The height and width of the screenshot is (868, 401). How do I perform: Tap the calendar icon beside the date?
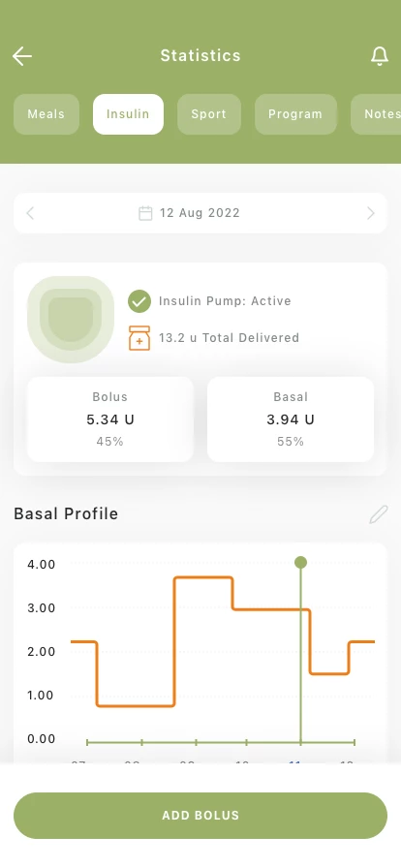[x=145, y=213]
